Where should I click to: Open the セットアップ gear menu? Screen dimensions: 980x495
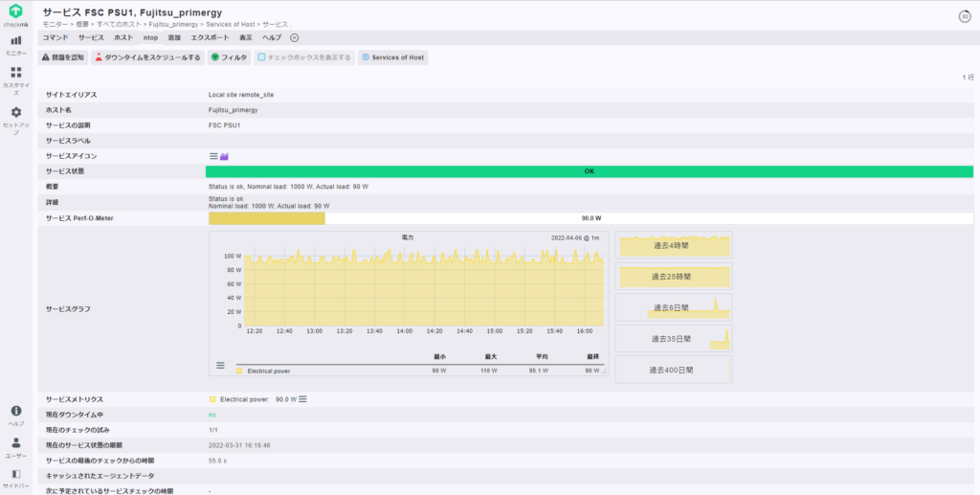(15, 121)
